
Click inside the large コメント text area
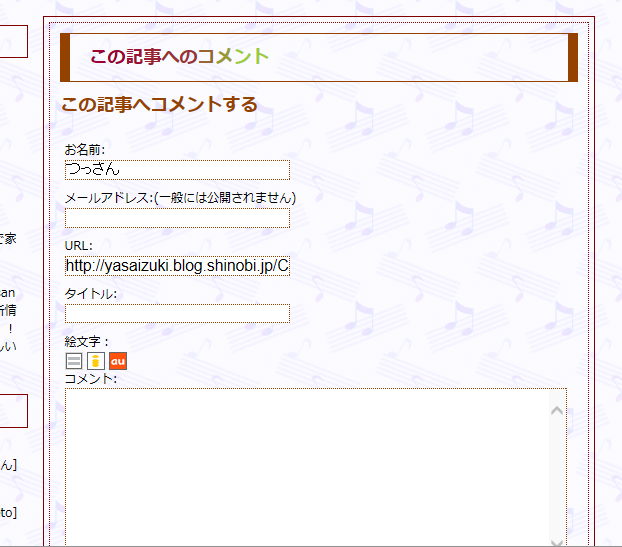307,468
